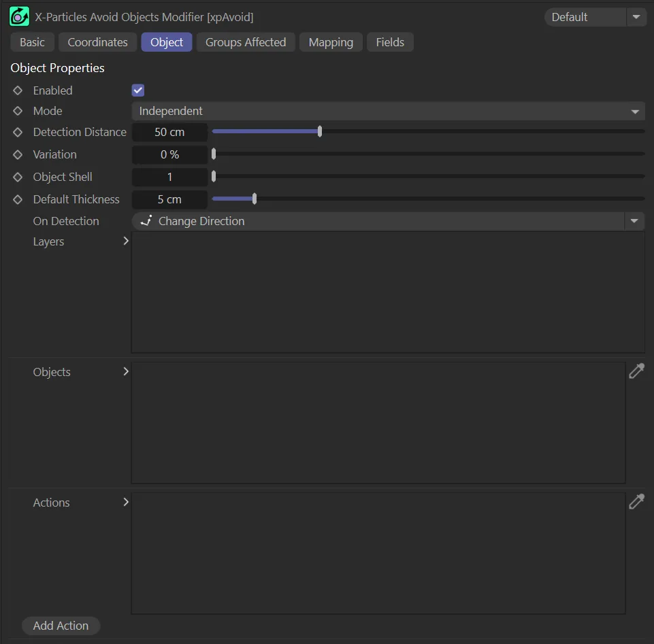The image size is (654, 644).
Task: Open the Default preset dropdown
Action: [595, 17]
